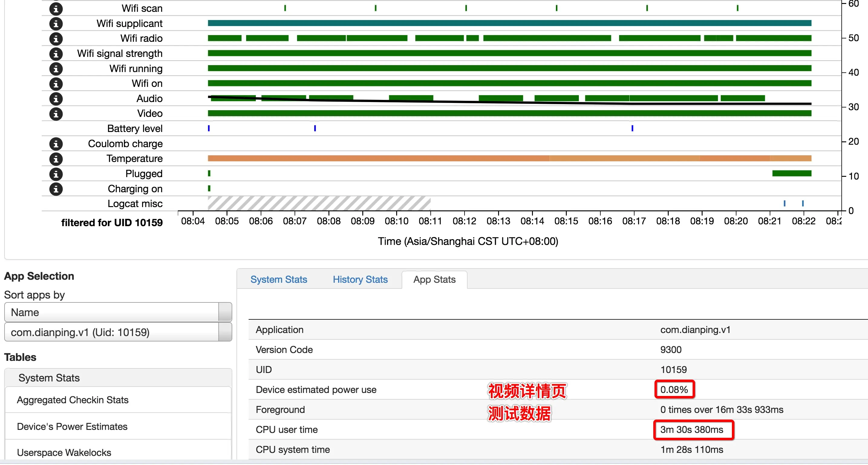Open the com.dianping.v1 app selection dropdown
The image size is (868, 465).
(x=118, y=332)
